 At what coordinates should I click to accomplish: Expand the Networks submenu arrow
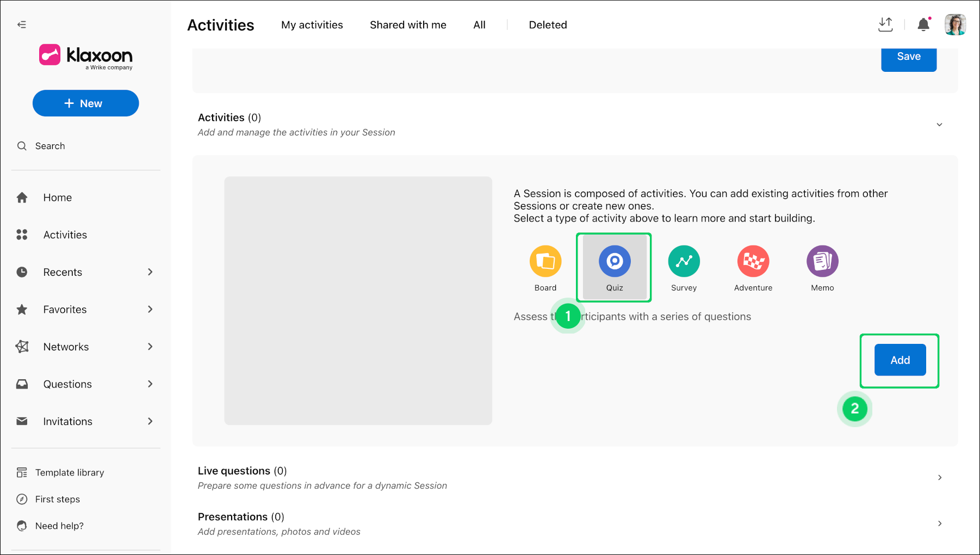[x=150, y=347]
